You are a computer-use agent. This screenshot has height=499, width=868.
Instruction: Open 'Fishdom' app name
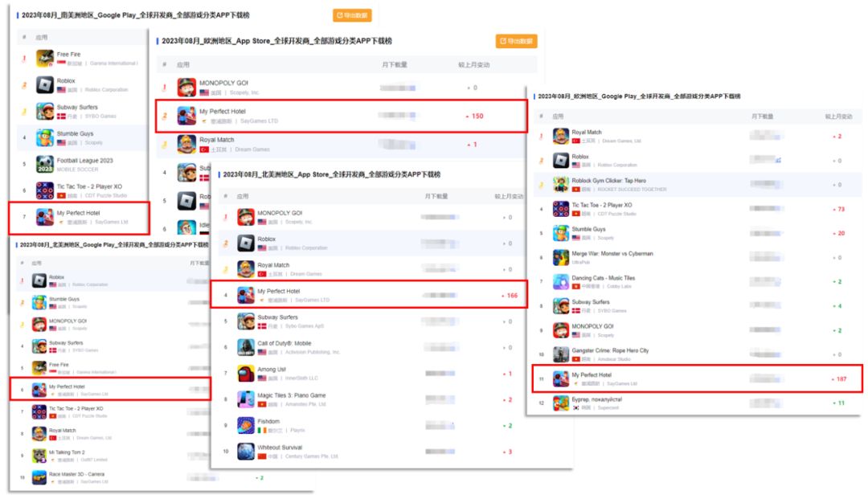[x=268, y=422]
